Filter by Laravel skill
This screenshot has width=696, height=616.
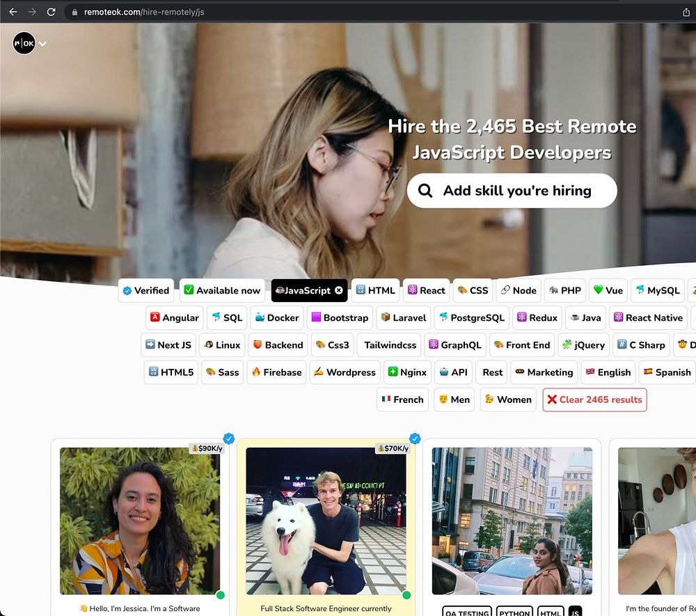point(404,318)
